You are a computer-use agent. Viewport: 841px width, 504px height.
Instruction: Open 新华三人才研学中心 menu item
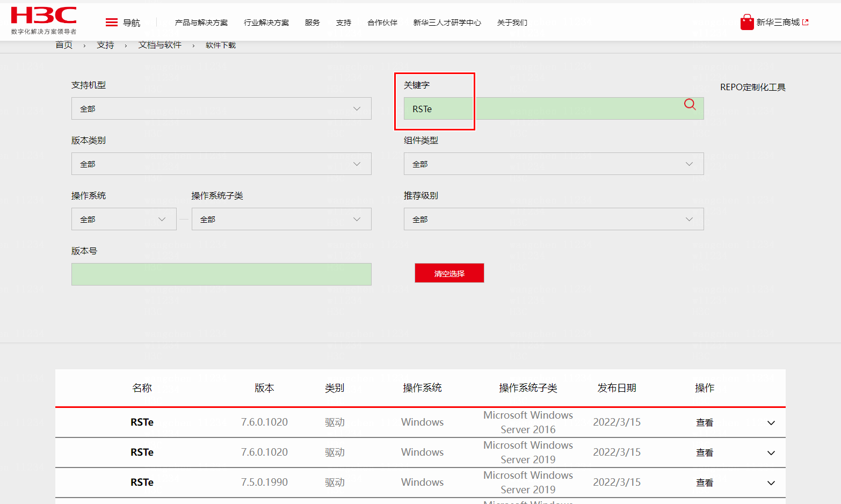point(447,23)
